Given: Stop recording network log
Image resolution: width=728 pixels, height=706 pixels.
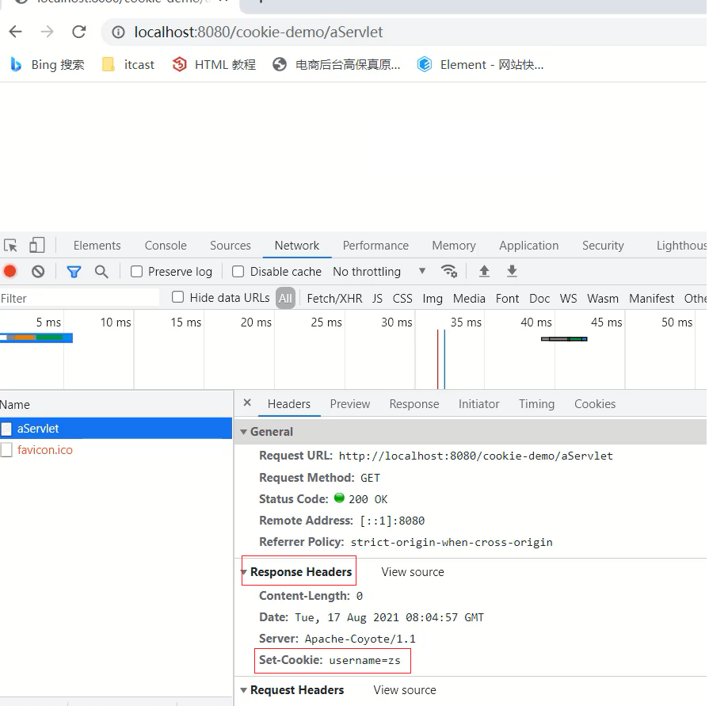Looking at the screenshot, I should (10, 271).
